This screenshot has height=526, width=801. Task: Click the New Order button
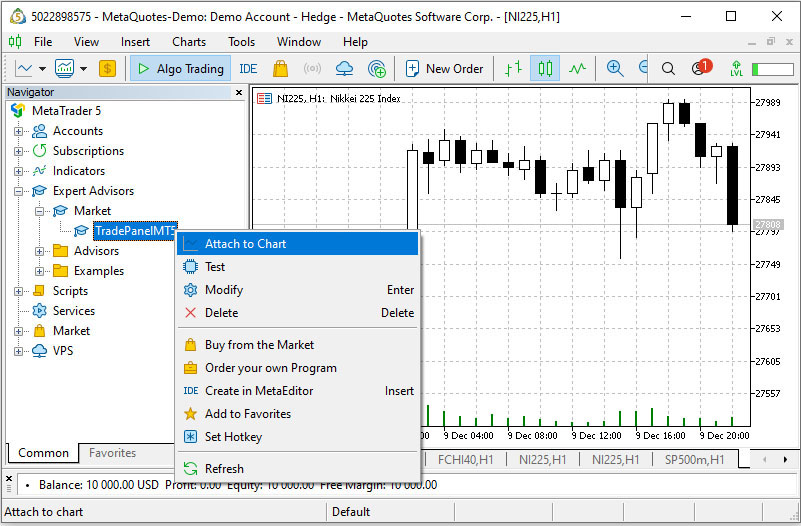coord(444,68)
